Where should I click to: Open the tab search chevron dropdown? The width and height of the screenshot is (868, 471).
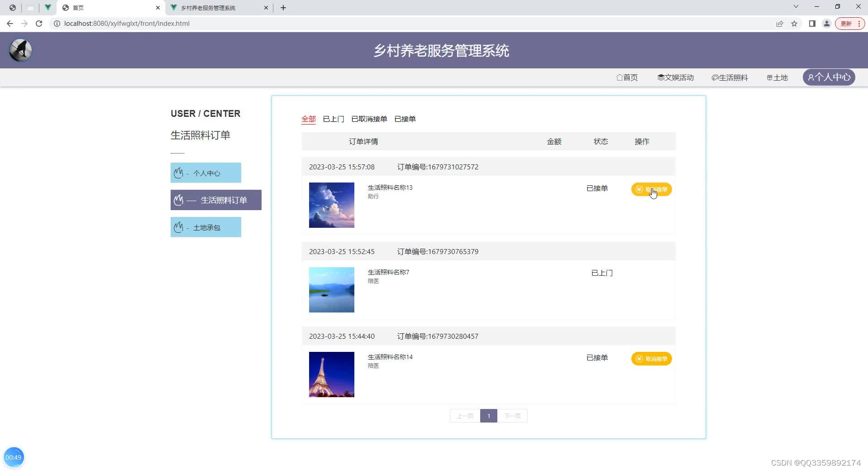796,7
